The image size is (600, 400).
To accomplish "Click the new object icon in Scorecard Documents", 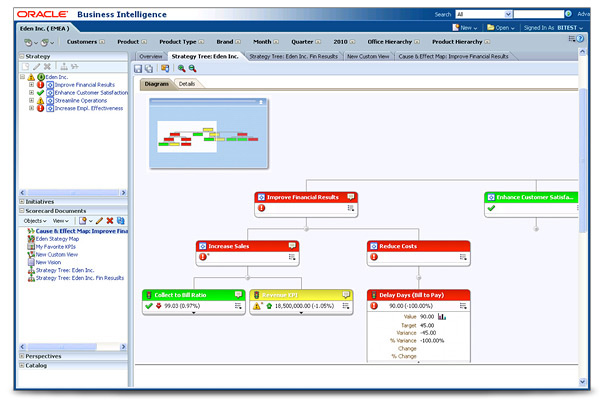I will coord(83,220).
